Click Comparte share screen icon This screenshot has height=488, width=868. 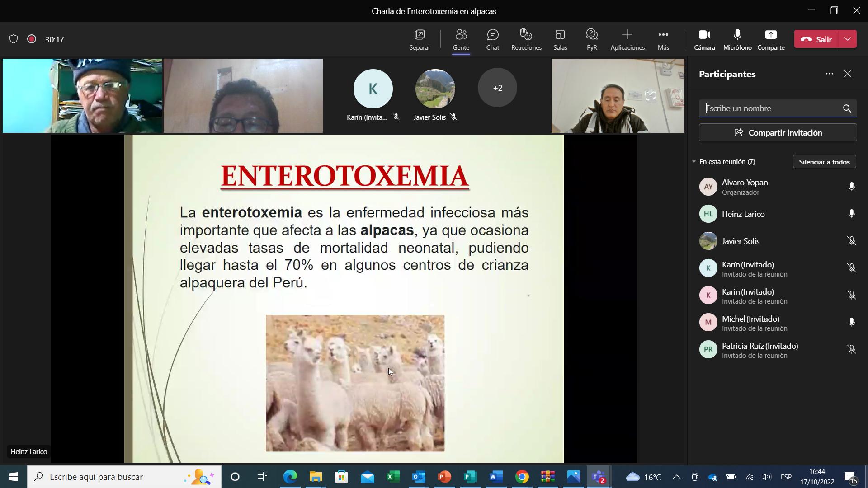click(770, 39)
